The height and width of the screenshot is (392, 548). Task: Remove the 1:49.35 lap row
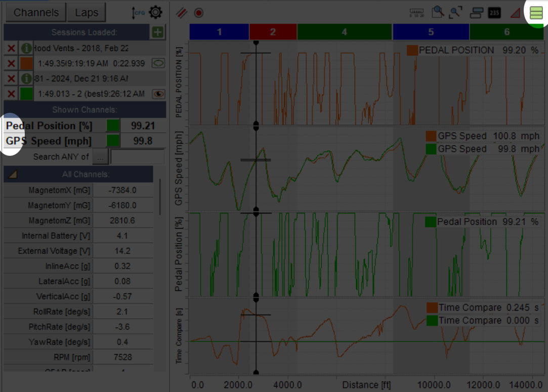11,63
